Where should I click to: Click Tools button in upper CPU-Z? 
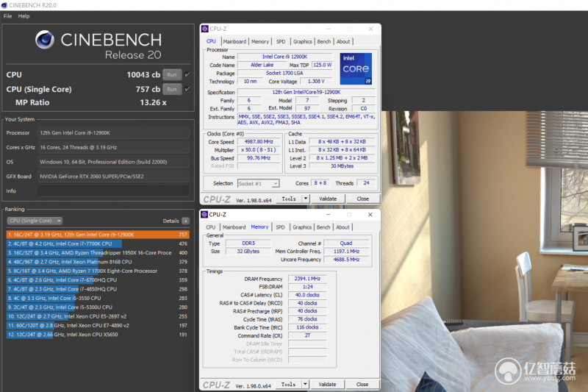click(x=289, y=199)
